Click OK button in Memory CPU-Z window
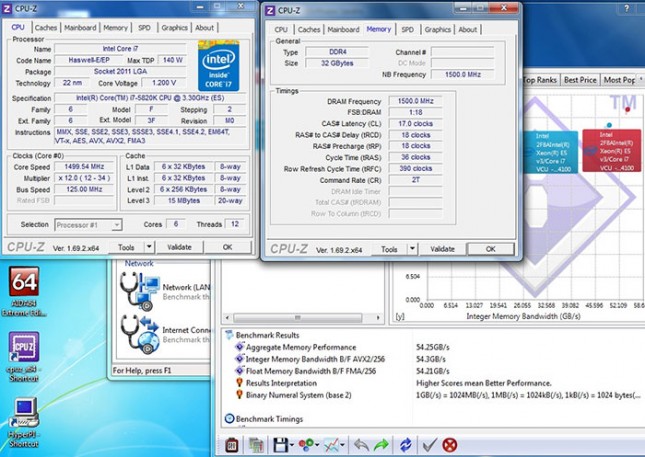The height and width of the screenshot is (457, 645). click(x=490, y=249)
